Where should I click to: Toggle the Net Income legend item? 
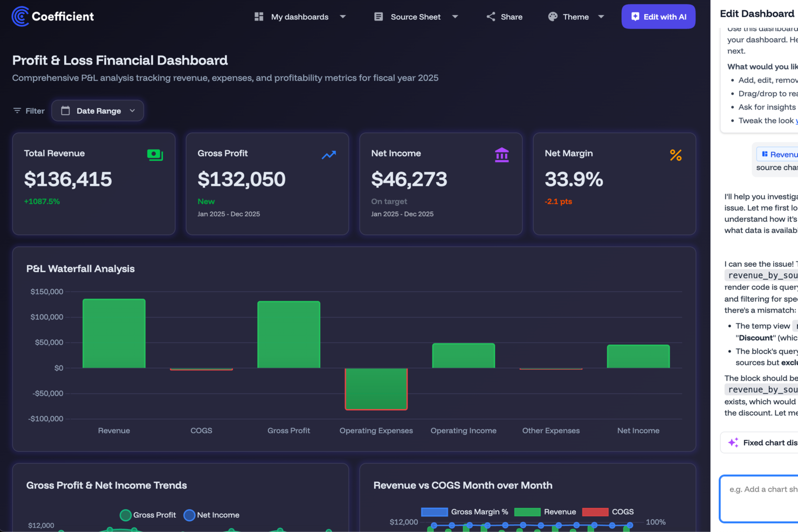pyautogui.click(x=211, y=515)
